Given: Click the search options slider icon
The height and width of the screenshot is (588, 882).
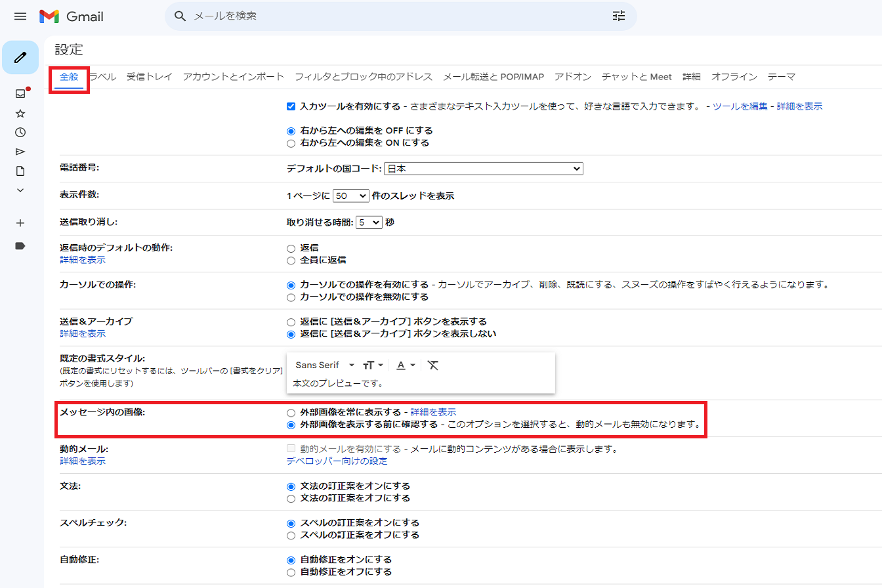Looking at the screenshot, I should 619,16.
